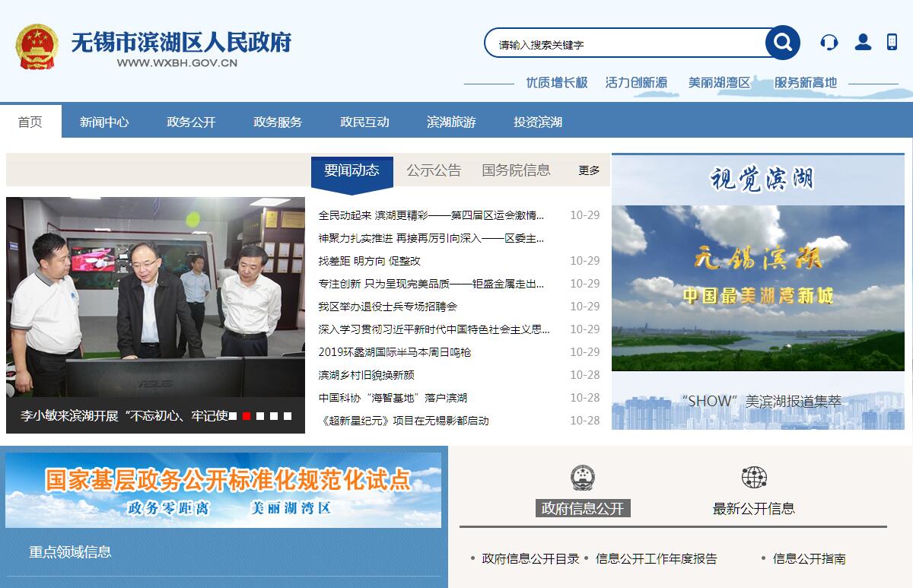Click the 最新公开信息 globe icon
The image size is (913, 588).
[754, 478]
